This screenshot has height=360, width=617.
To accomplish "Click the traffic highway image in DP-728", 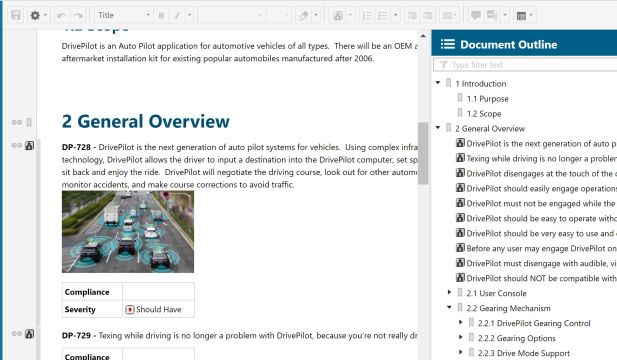I will pyautogui.click(x=128, y=232).
